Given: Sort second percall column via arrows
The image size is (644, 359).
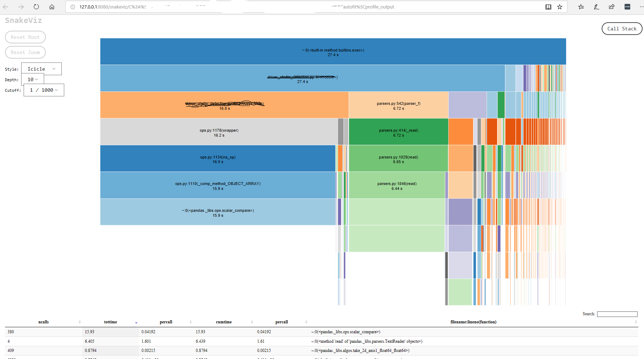Looking at the screenshot, I should coord(306,322).
